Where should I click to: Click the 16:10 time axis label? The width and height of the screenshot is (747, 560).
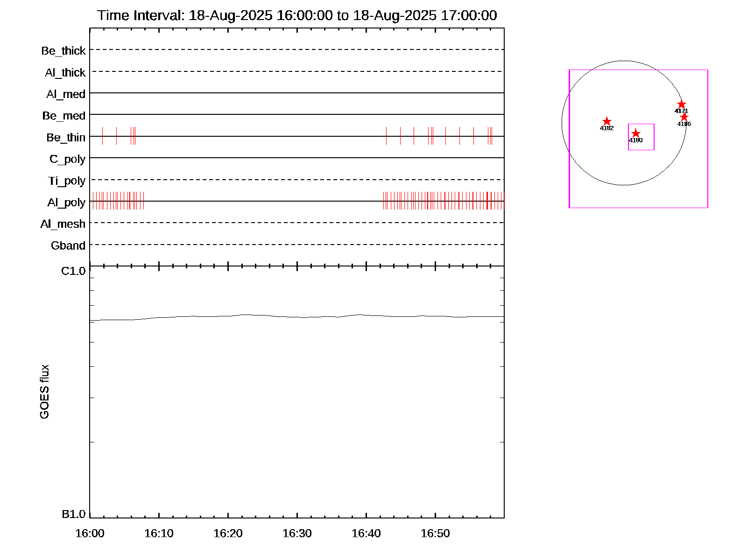tap(159, 533)
